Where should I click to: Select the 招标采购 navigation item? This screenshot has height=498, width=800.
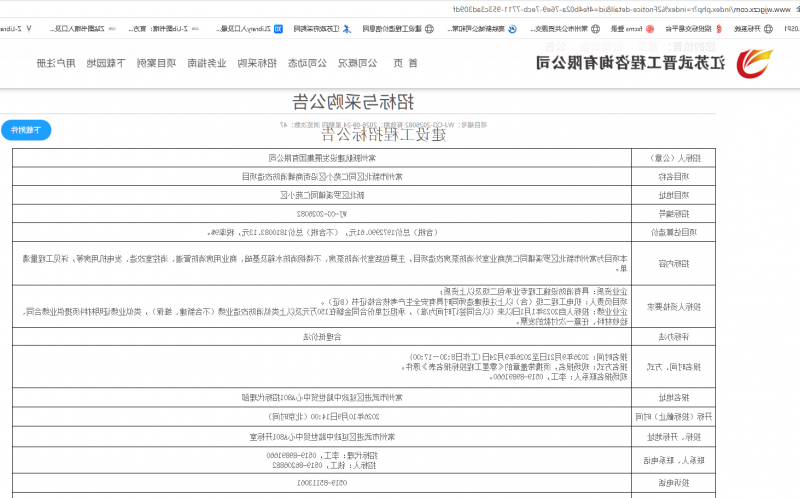pyautogui.click(x=257, y=63)
